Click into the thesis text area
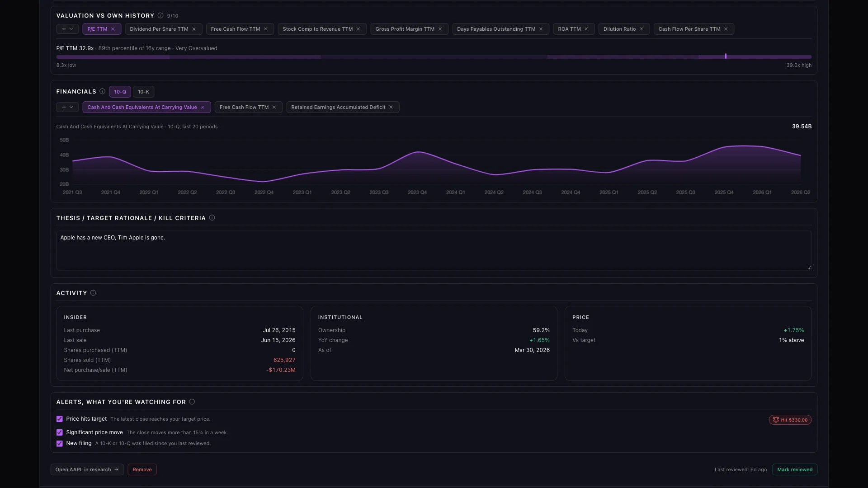The width and height of the screenshot is (868, 488). pos(434,251)
